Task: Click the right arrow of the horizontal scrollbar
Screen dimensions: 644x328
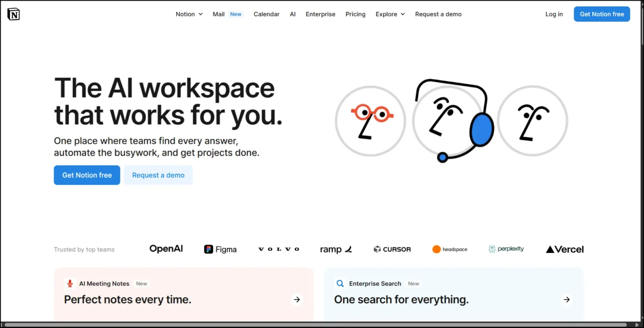Action: [x=637, y=325]
